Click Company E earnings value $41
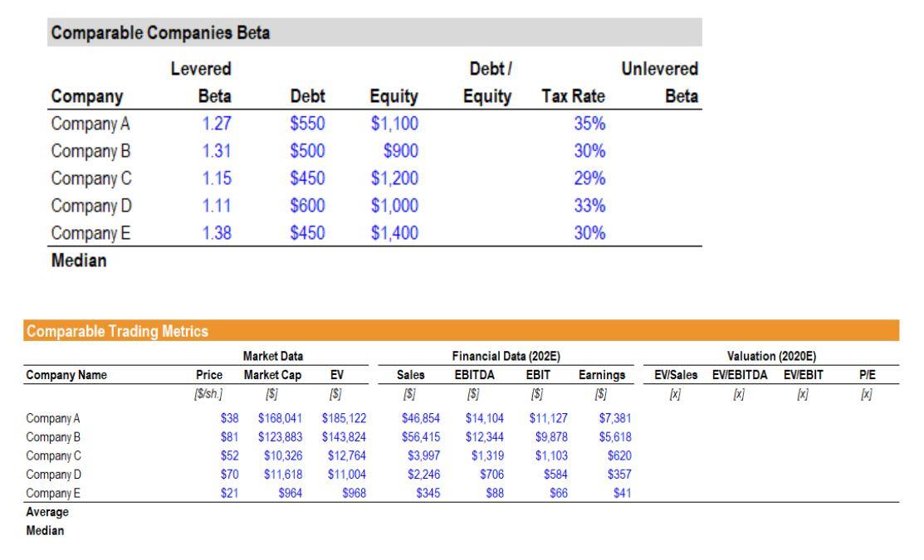Image resolution: width=924 pixels, height=560 pixels. 622,494
